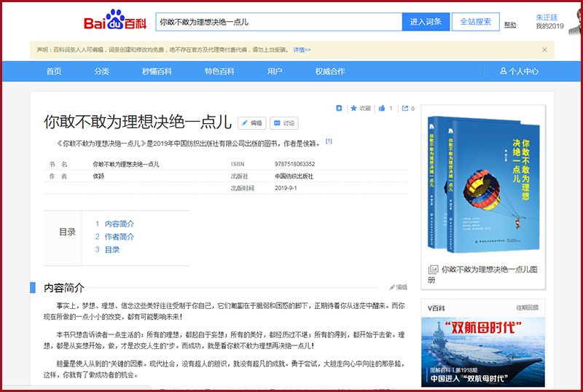Image resolution: width=583 pixels, height=392 pixels.
Task: Click the Baidu Baike logo
Action: (x=114, y=22)
